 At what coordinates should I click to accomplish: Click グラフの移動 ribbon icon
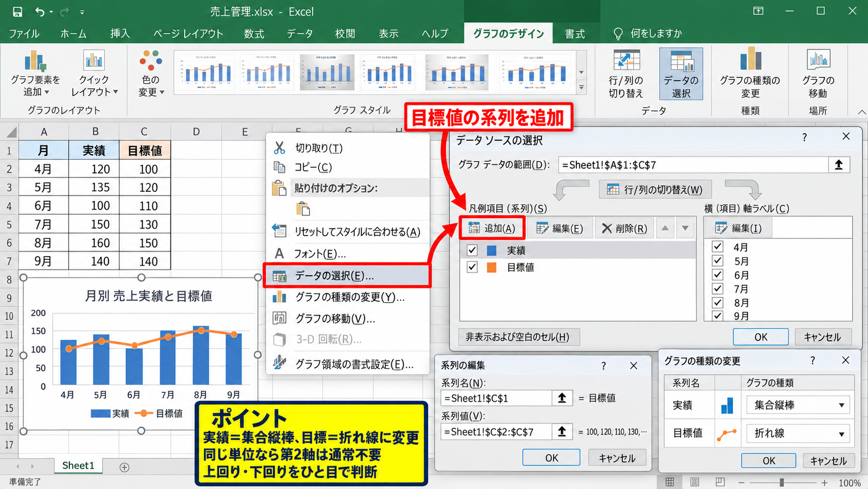[x=818, y=73]
